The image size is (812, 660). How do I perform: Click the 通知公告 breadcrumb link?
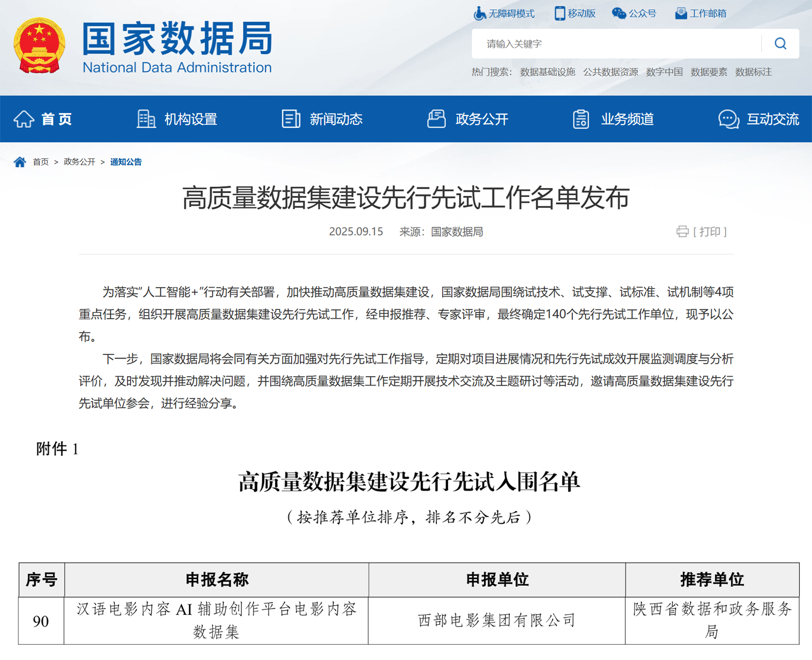pos(126,162)
